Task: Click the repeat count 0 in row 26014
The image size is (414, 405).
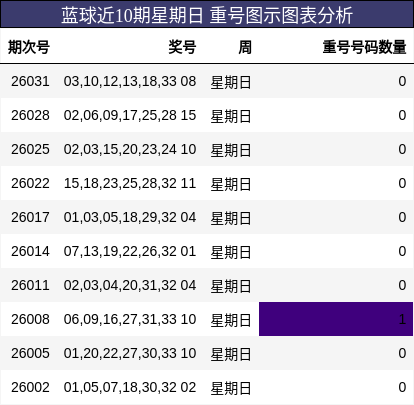Action: pos(402,251)
